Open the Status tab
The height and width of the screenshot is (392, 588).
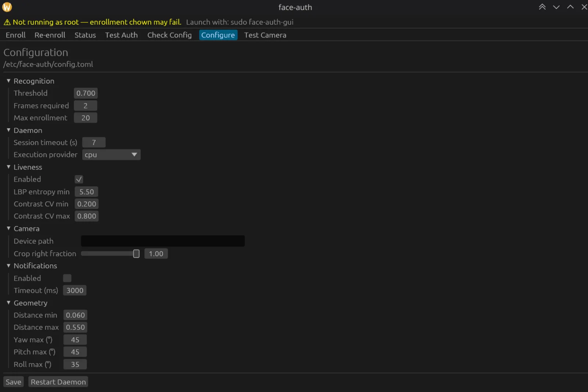pos(85,35)
